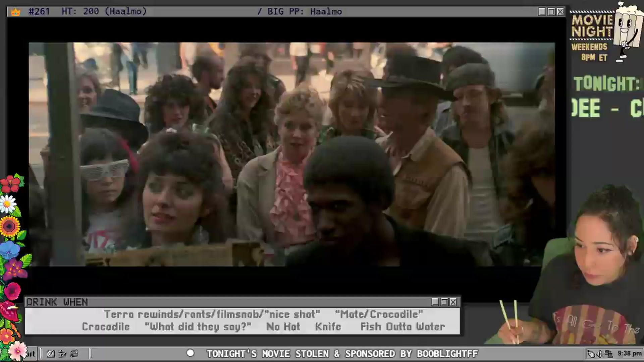Click the "Terra rewinds/rants/filmsnob/"nice shot"" rule

tap(212, 314)
